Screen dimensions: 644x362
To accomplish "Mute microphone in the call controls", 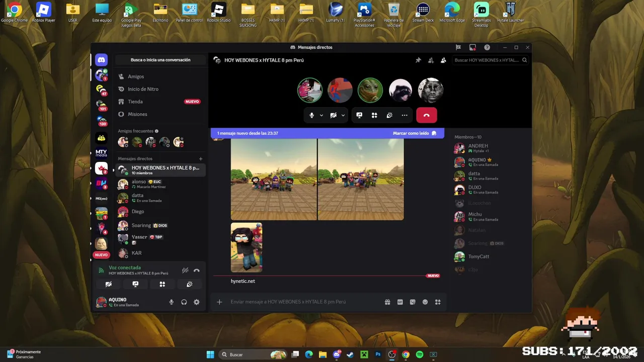I will coord(311,115).
